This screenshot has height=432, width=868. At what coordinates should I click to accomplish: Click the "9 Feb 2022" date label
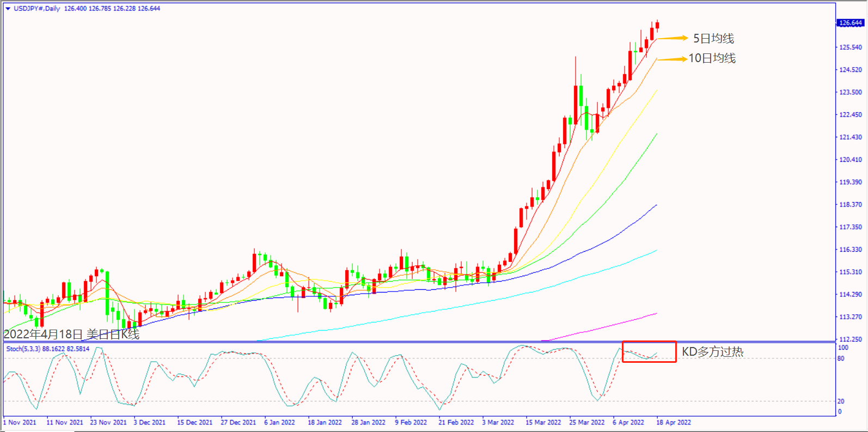tap(411, 422)
